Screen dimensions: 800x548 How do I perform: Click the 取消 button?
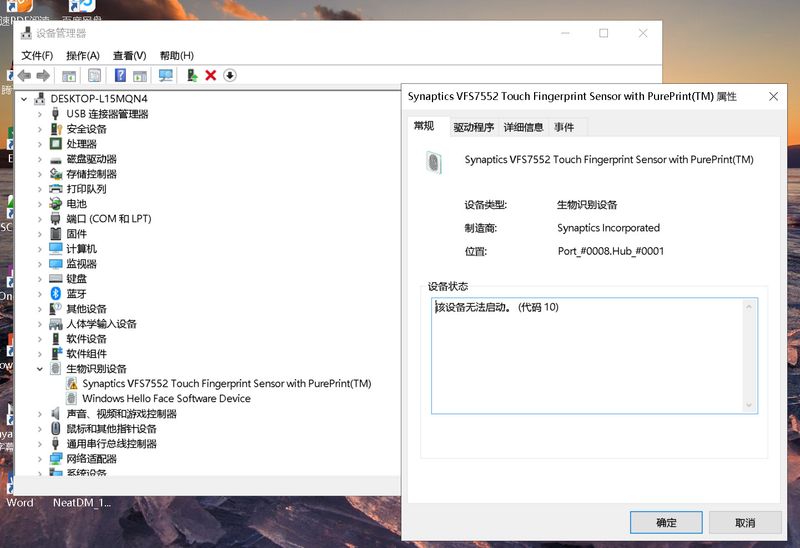coord(745,522)
